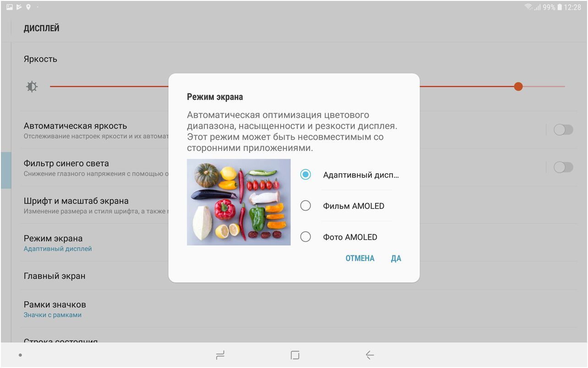Adjust the Яркость brightness slider handle
Viewport: 588px width, 368px height.
point(518,86)
